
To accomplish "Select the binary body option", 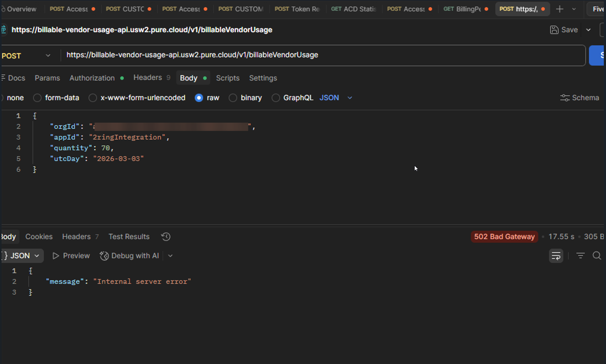I will coord(233,98).
